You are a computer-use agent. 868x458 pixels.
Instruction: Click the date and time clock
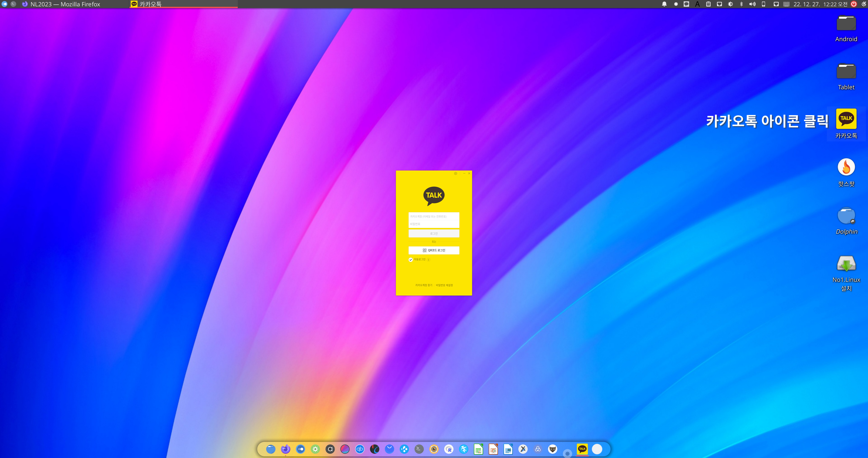820,4
